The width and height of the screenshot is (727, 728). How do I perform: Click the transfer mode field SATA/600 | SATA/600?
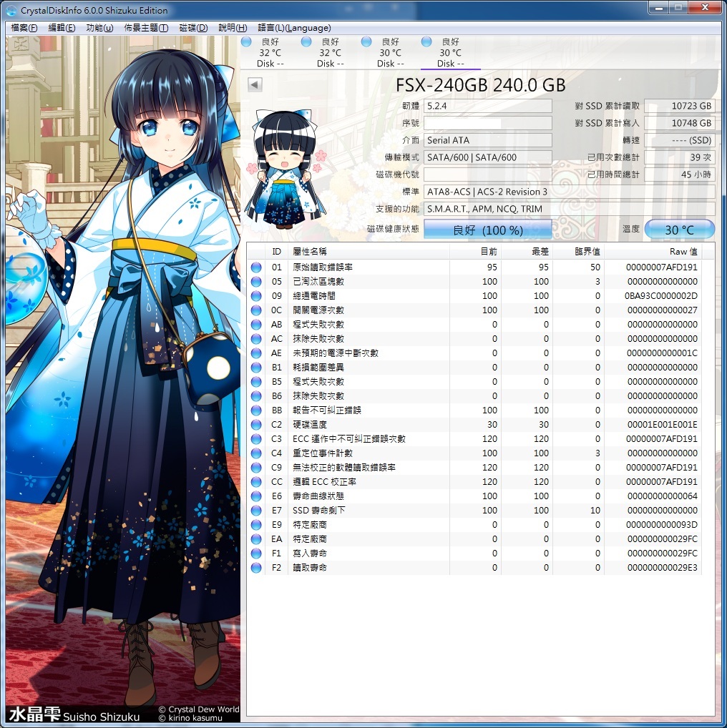[488, 157]
